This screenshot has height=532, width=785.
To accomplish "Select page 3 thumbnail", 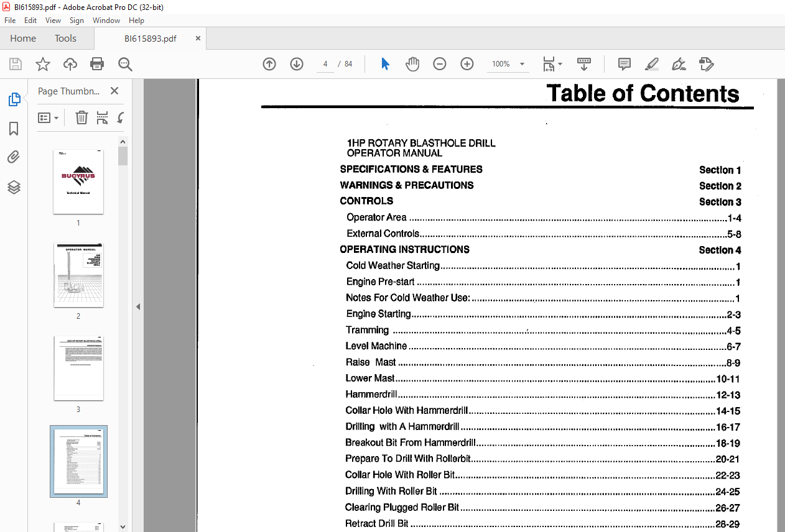I will [x=78, y=369].
